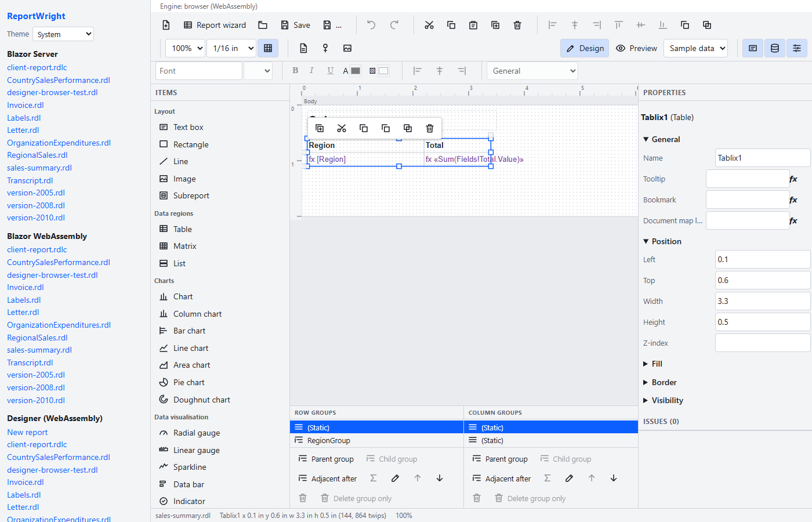Click the Save button
Viewport: 812px width, 522px height.
[x=295, y=25]
